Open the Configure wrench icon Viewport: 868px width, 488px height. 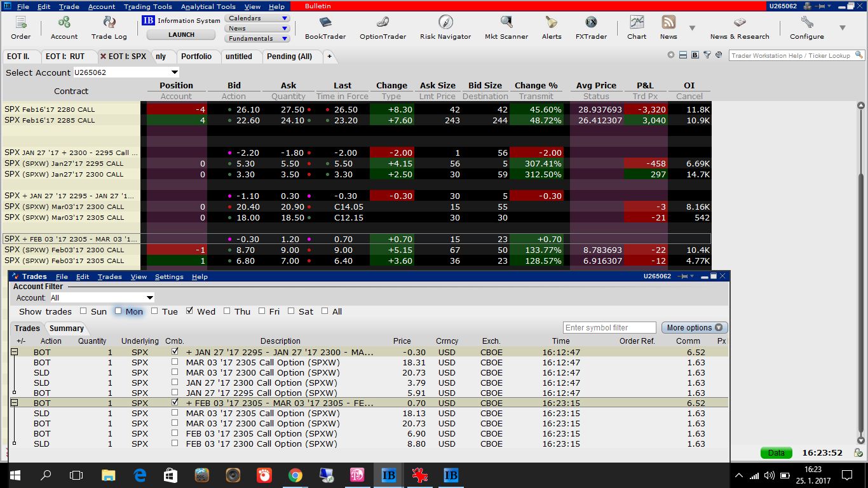point(807,27)
